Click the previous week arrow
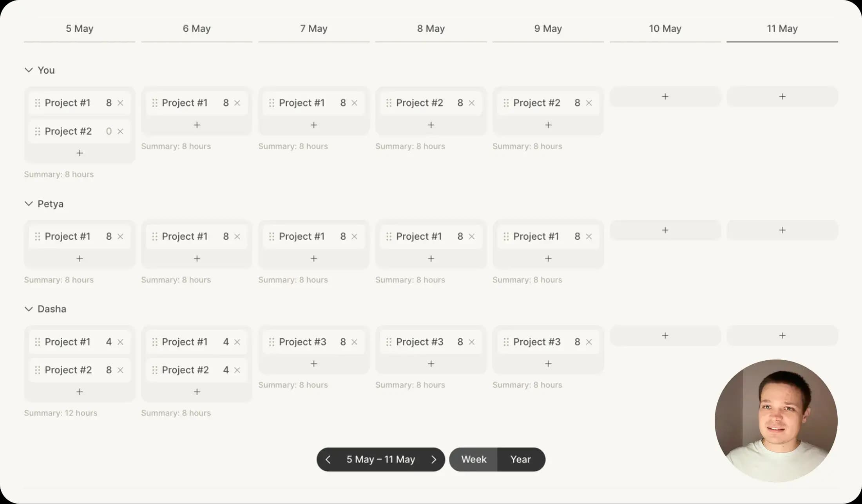The height and width of the screenshot is (504, 862). 328,459
